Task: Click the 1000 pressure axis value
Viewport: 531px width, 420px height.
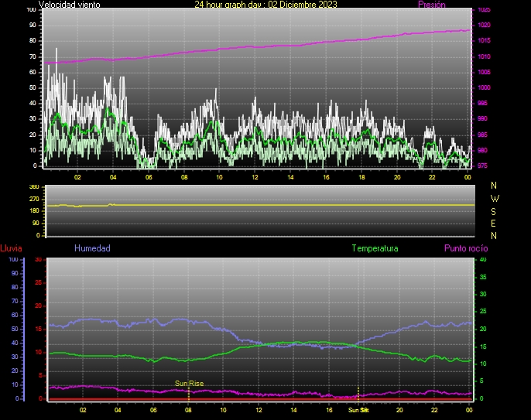Action: 484,87
